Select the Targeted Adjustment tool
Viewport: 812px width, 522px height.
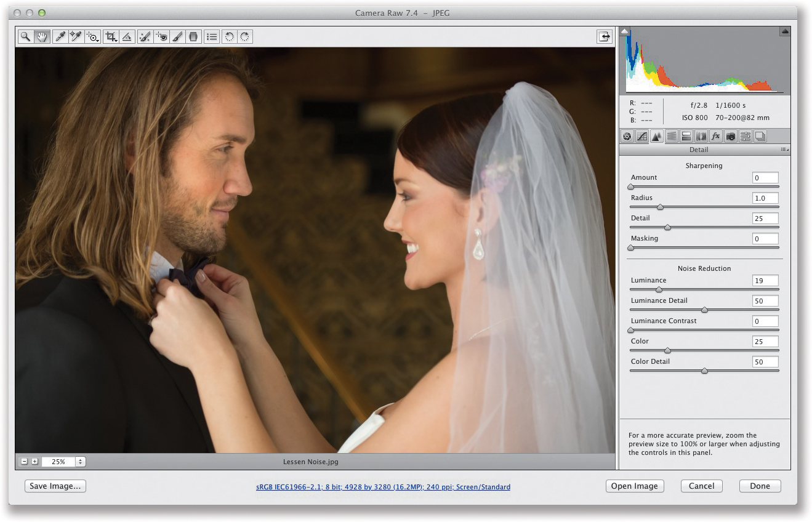coord(92,37)
